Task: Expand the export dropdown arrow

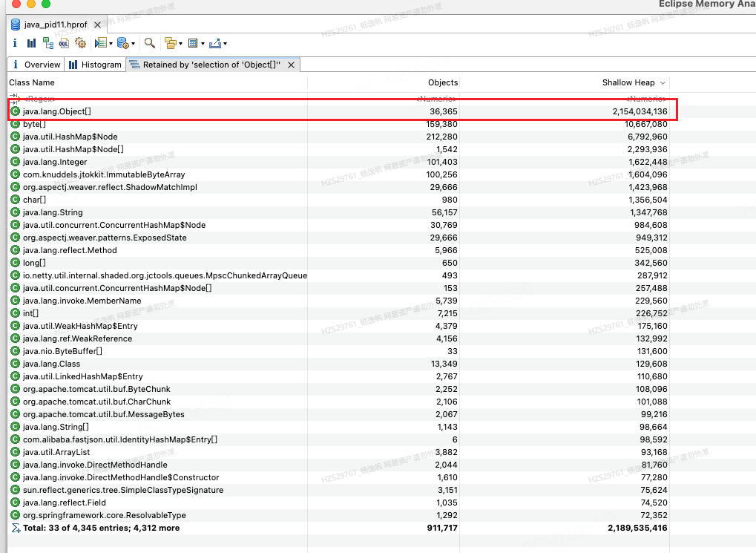Action: (x=225, y=44)
